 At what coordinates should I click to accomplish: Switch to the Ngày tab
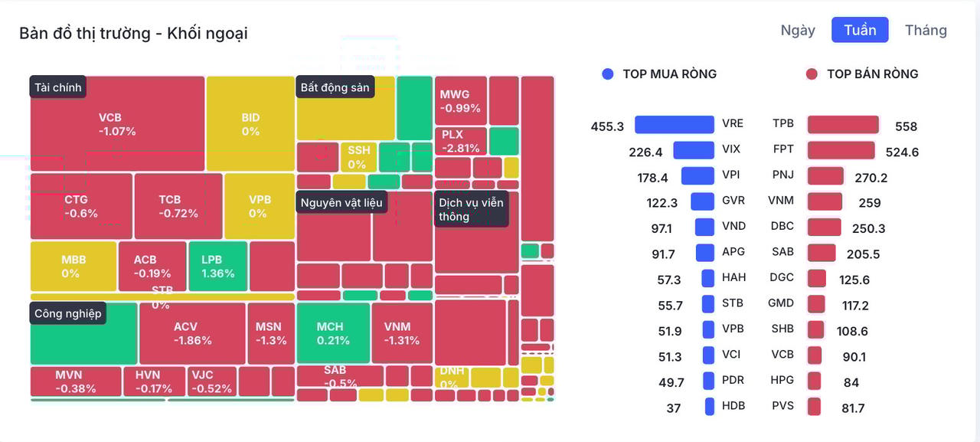click(x=797, y=31)
